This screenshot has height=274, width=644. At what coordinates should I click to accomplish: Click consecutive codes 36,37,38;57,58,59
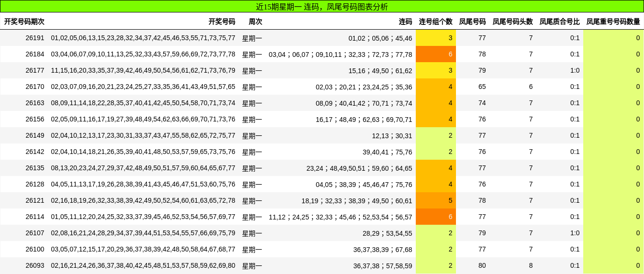(383, 265)
